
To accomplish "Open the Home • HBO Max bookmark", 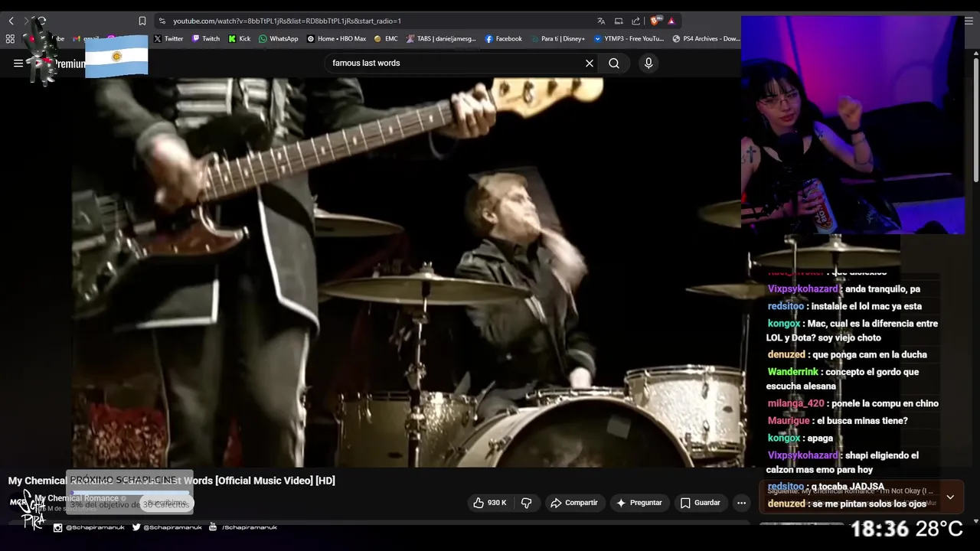I will (x=336, y=38).
